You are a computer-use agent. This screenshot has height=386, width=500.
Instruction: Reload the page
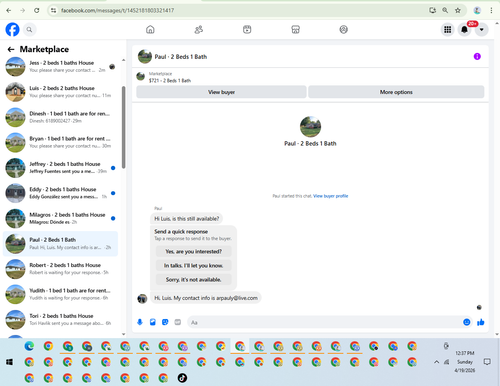click(x=37, y=10)
